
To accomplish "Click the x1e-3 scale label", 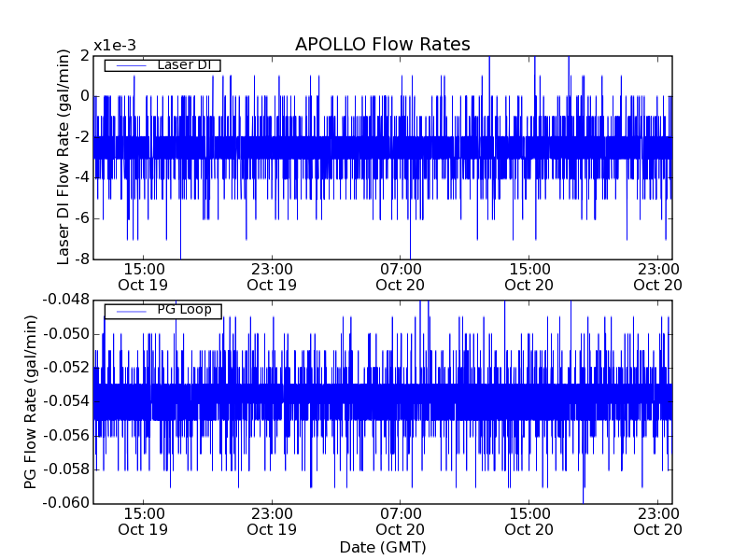I will [114, 46].
